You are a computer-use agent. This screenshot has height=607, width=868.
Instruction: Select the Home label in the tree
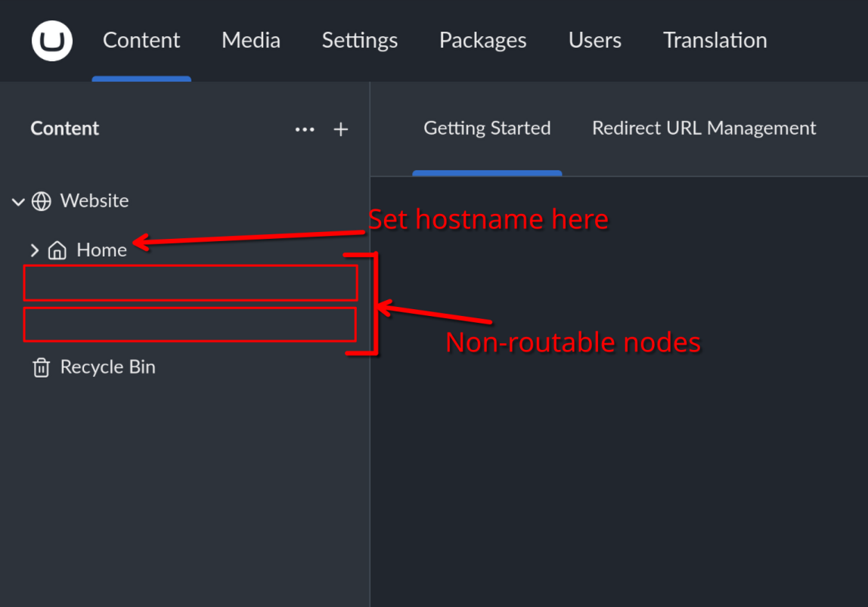click(101, 250)
